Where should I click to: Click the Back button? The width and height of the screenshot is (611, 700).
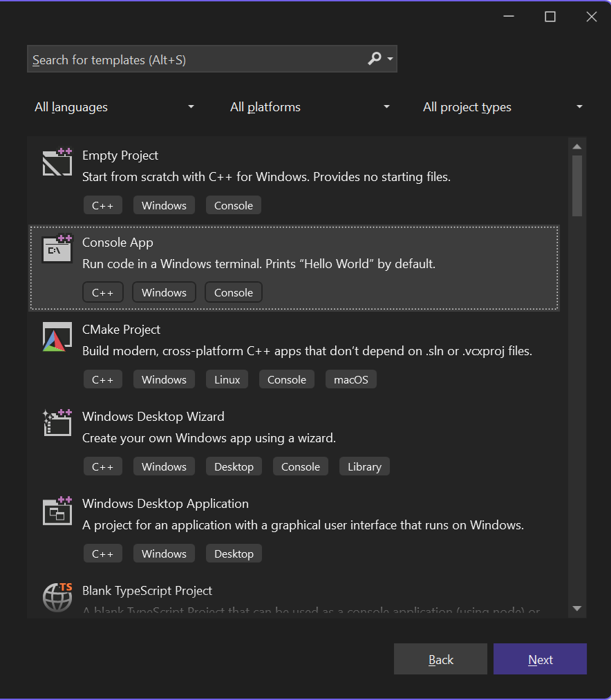point(440,659)
